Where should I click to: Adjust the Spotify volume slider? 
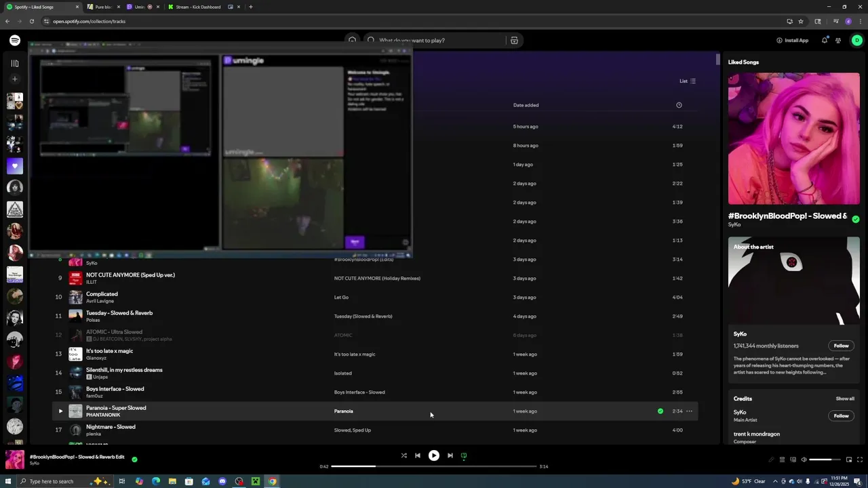click(x=825, y=460)
